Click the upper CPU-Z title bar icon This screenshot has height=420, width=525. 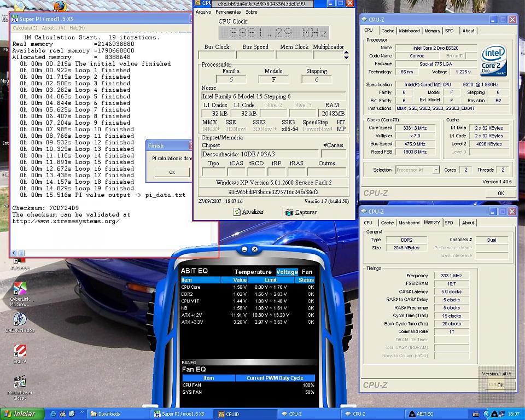pos(364,20)
